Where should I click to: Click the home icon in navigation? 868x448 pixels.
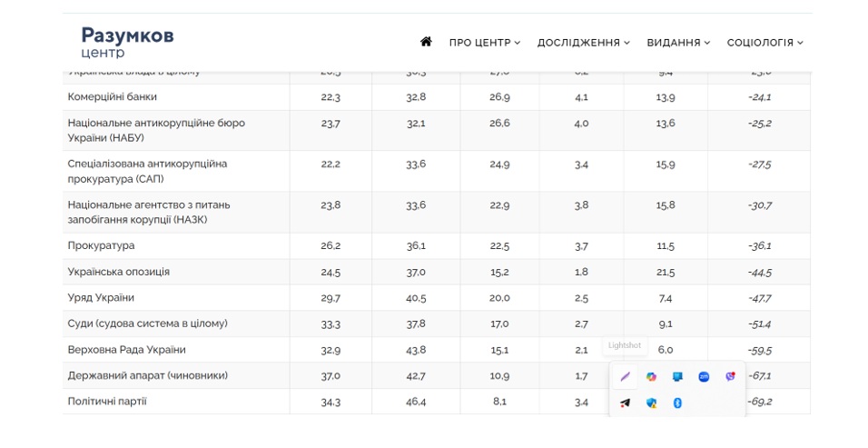[426, 42]
